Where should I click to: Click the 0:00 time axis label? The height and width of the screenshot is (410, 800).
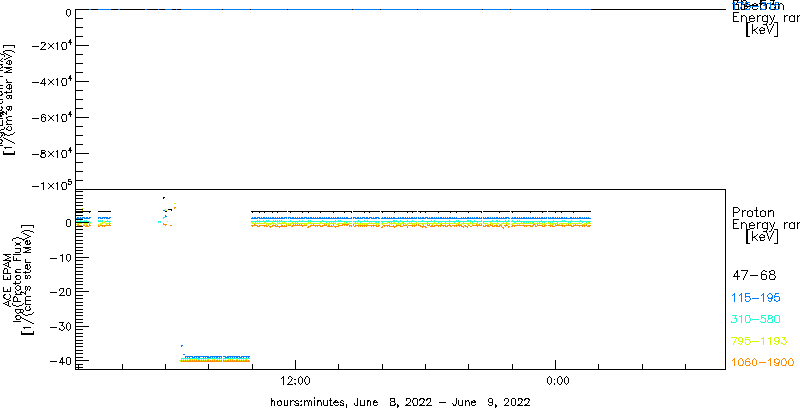click(557, 380)
